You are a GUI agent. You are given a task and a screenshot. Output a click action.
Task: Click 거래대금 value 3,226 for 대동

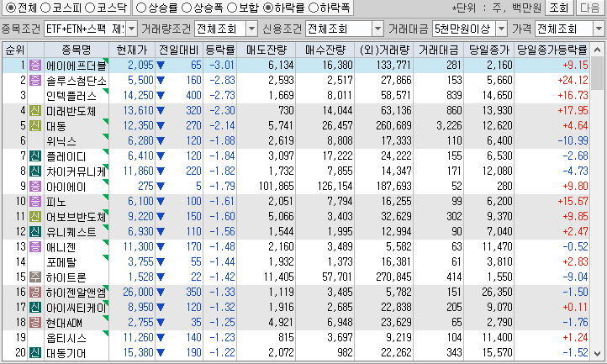pyautogui.click(x=449, y=125)
